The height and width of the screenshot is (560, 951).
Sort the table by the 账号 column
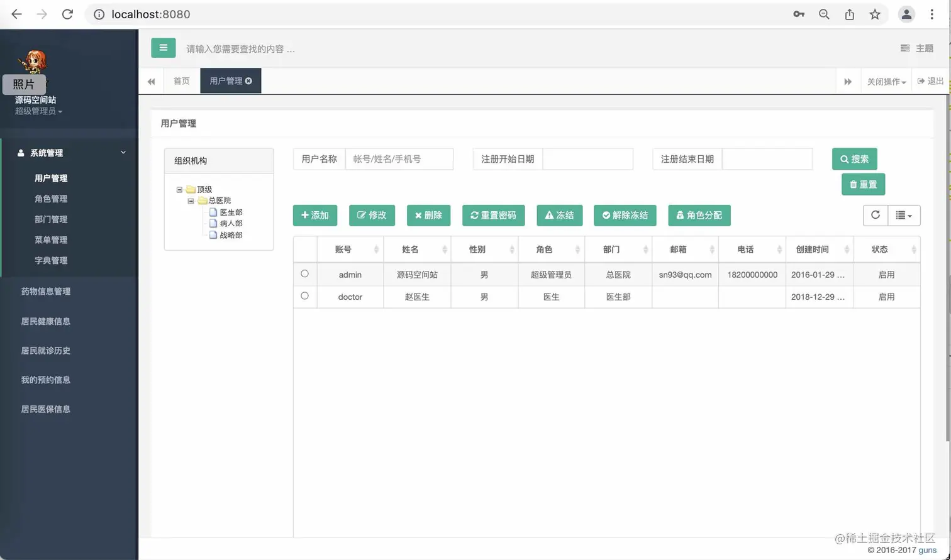pos(343,249)
